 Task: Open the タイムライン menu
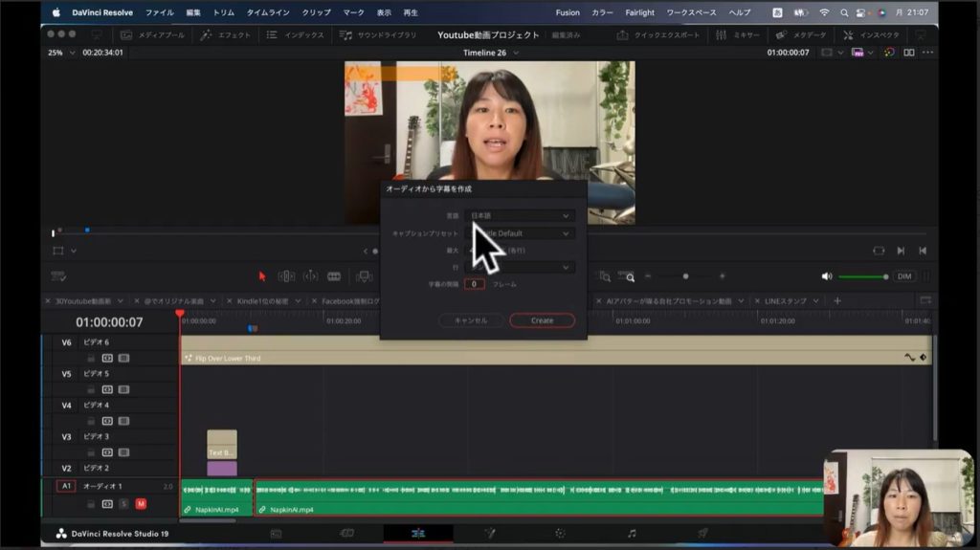click(268, 12)
